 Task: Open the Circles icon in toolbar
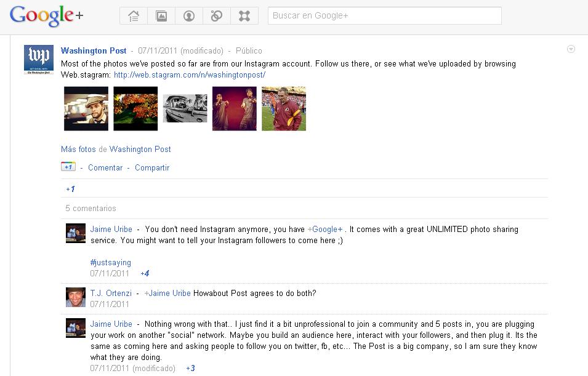coord(217,16)
